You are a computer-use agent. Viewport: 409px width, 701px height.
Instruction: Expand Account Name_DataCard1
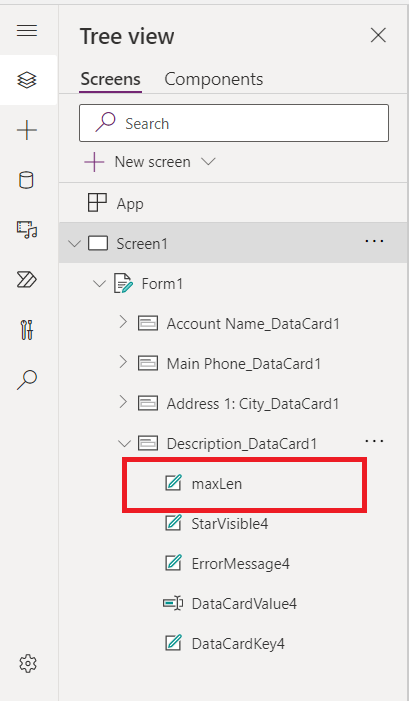click(x=123, y=322)
